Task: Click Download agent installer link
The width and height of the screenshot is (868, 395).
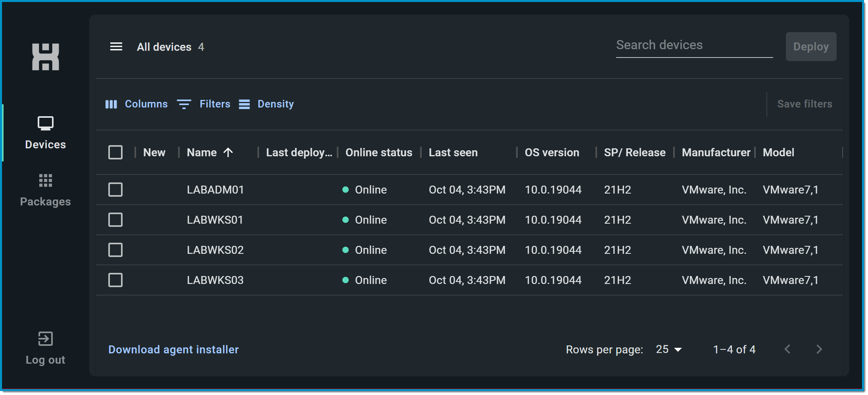Action: pyautogui.click(x=173, y=349)
